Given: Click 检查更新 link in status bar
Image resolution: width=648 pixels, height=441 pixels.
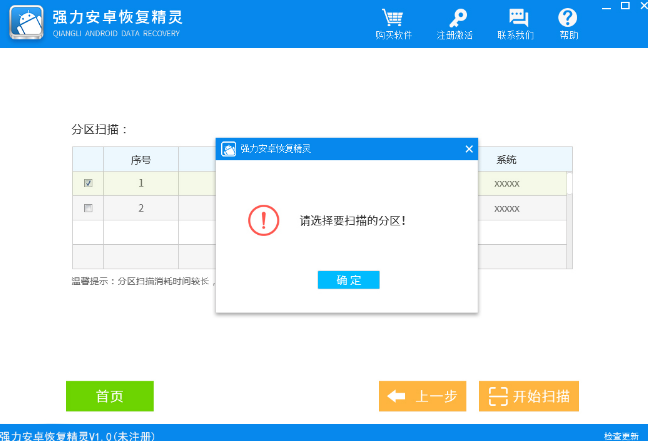Looking at the screenshot, I should coord(621,436).
